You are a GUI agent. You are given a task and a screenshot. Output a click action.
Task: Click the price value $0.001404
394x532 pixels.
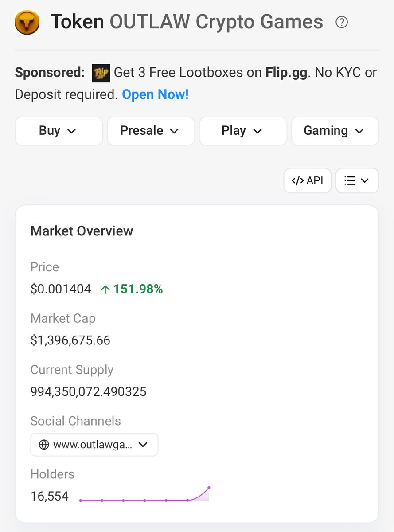click(x=61, y=289)
